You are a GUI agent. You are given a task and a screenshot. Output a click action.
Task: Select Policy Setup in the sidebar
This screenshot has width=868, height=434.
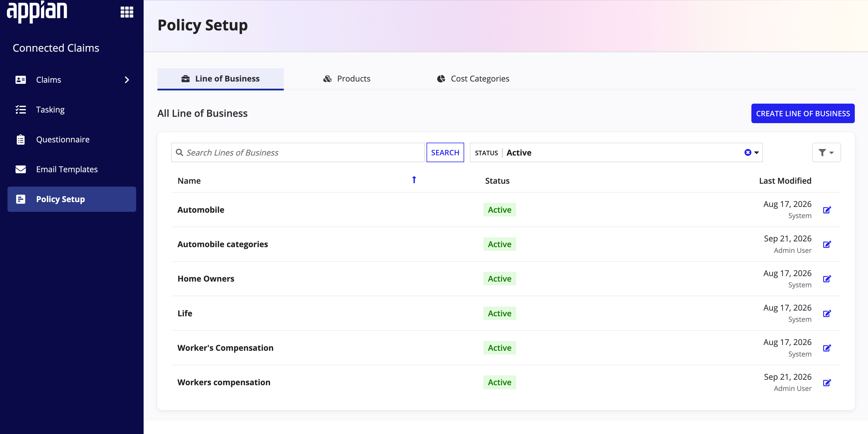pyautogui.click(x=72, y=199)
